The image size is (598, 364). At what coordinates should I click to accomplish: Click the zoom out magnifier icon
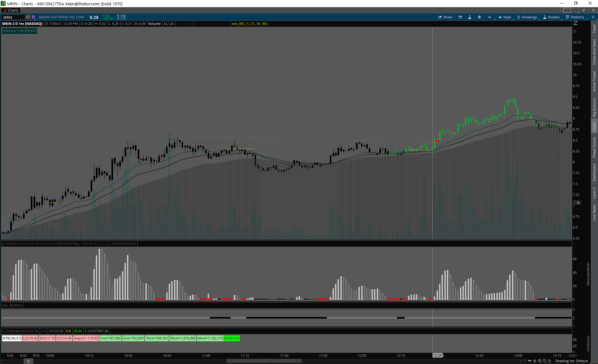[545, 361]
